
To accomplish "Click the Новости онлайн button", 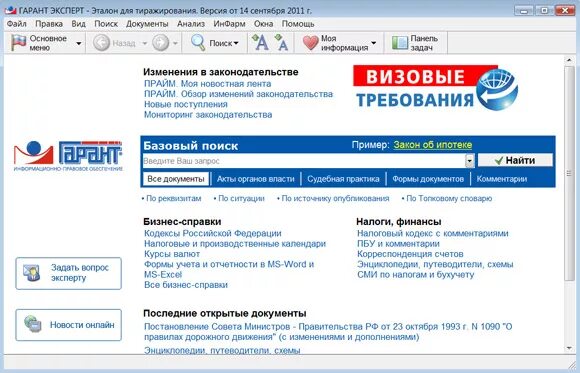I will pos(68,325).
